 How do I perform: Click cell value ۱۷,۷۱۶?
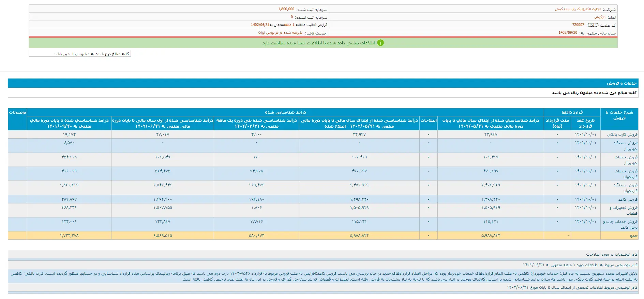click(256, 222)
